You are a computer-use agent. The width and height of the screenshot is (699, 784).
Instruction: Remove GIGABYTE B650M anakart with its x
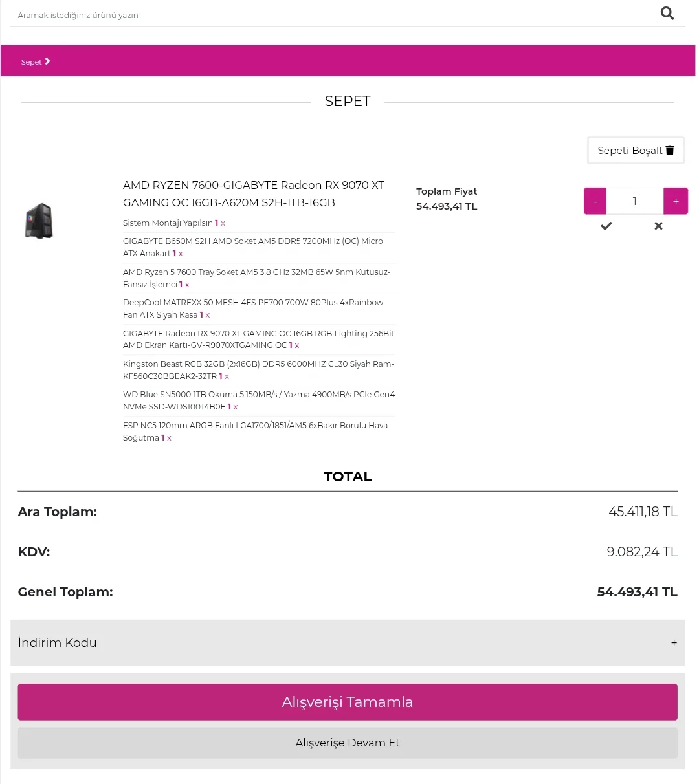tap(181, 254)
